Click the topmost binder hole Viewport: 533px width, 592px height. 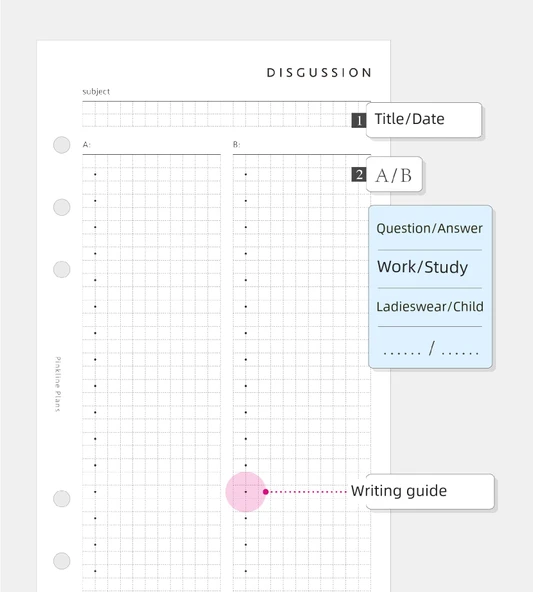[62, 145]
